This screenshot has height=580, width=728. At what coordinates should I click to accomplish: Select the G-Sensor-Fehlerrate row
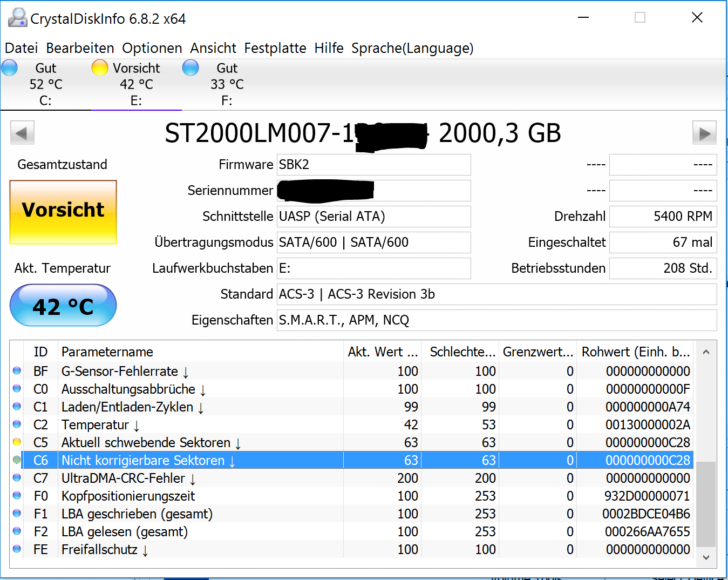[352, 372]
